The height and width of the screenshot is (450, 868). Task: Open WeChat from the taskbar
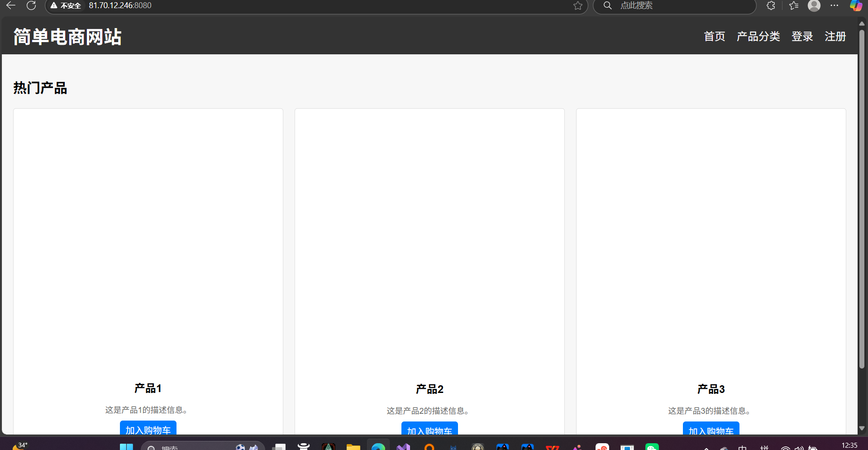click(x=652, y=446)
